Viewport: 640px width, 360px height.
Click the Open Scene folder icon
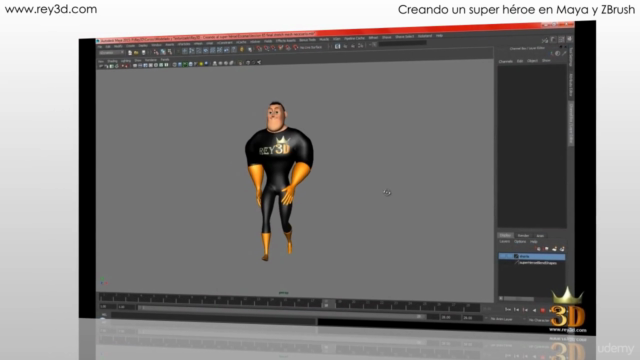click(136, 52)
